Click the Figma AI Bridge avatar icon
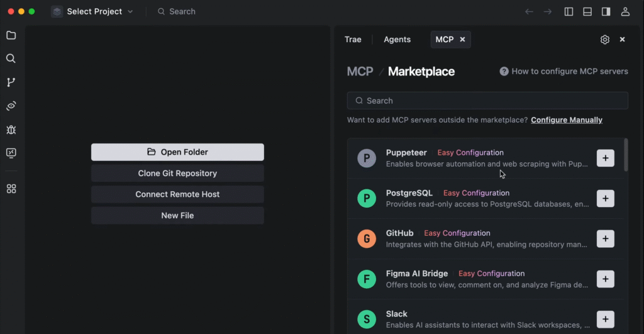644x334 pixels. point(367,279)
